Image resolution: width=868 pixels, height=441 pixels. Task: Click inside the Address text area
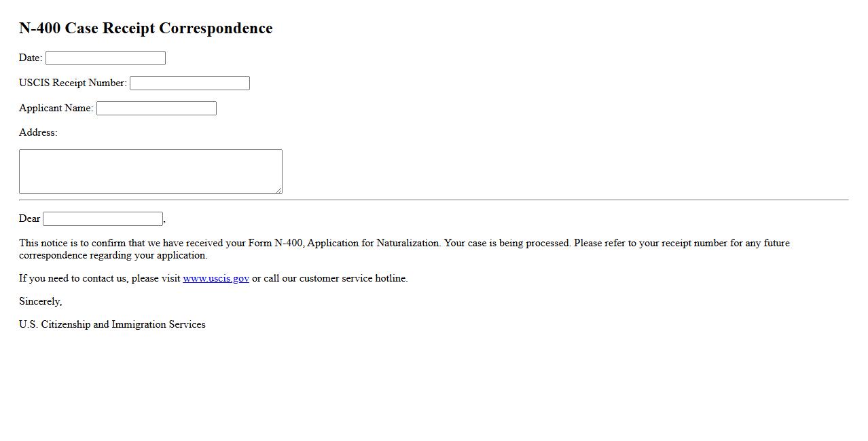(x=150, y=172)
